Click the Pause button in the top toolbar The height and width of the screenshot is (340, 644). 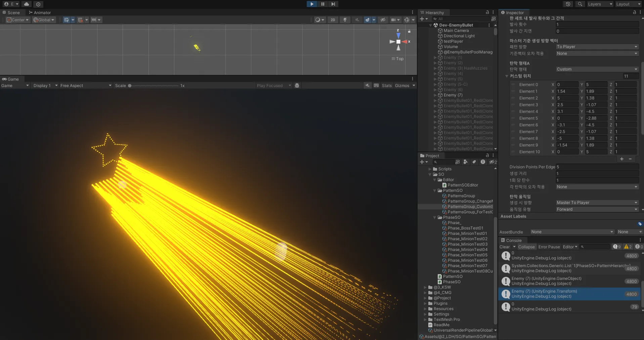[x=323, y=4]
